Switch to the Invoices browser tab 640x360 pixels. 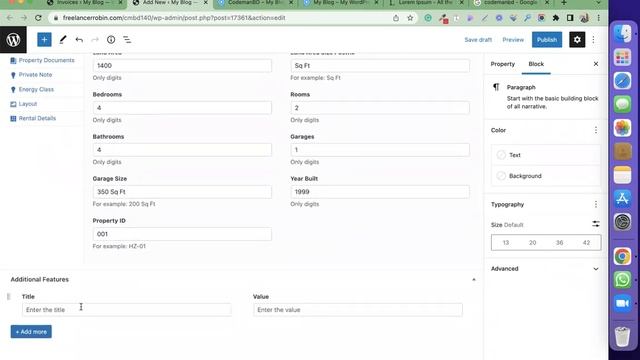84,3
